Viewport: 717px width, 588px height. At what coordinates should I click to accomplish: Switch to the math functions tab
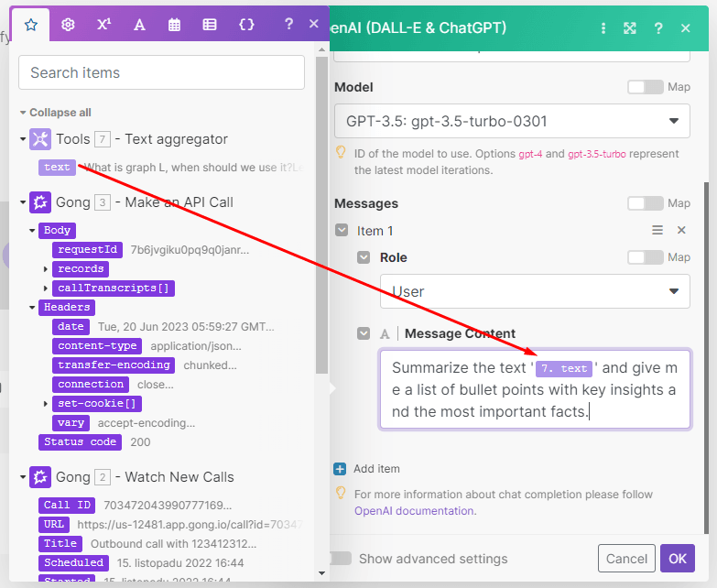[x=103, y=25]
